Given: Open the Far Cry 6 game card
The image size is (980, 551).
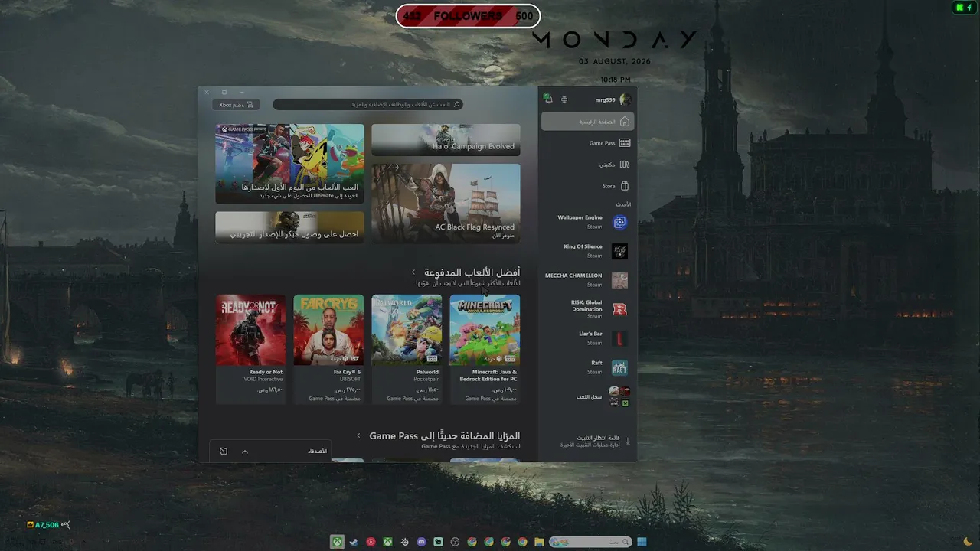Looking at the screenshot, I should click(328, 349).
